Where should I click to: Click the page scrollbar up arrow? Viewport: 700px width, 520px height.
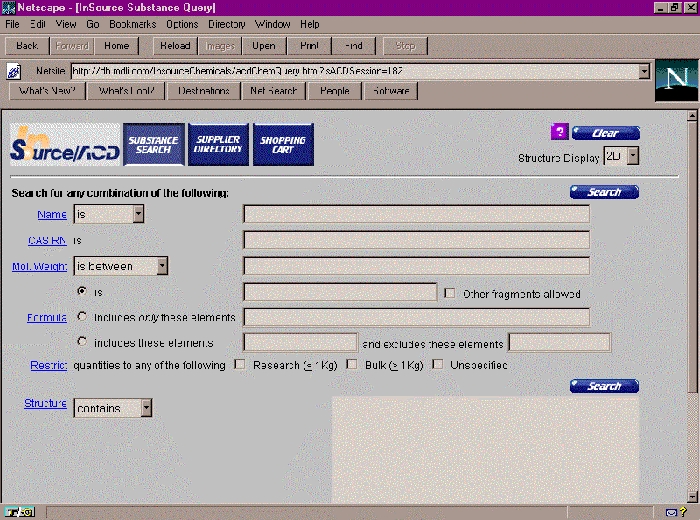[x=692, y=116]
